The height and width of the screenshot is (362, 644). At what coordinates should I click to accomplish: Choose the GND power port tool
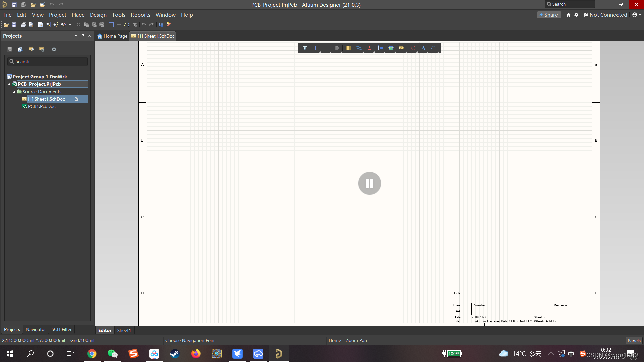tap(369, 48)
